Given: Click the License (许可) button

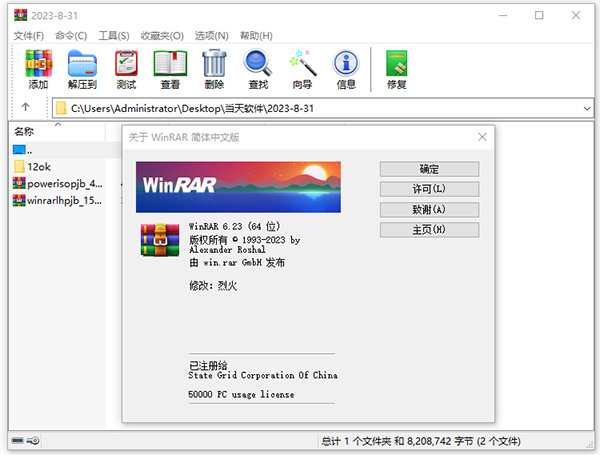Looking at the screenshot, I should 429,189.
